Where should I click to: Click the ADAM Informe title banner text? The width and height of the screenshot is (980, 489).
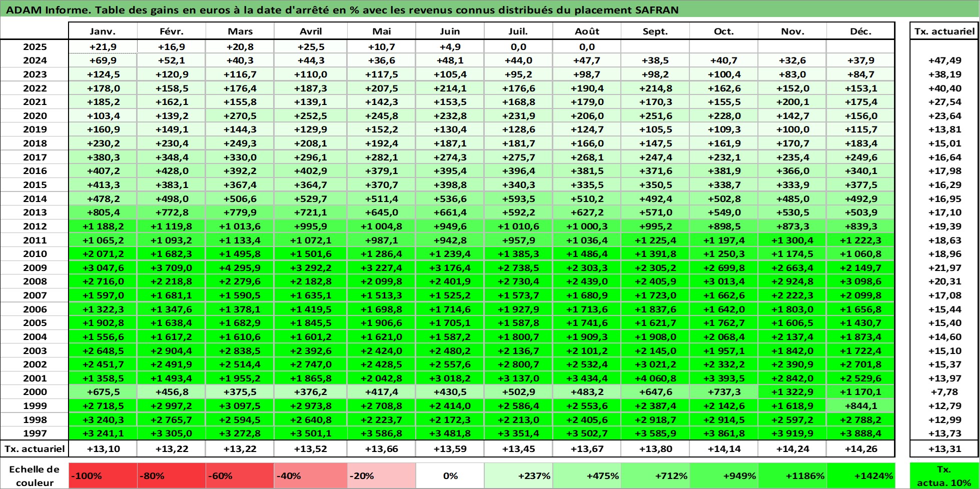pyautogui.click(x=342, y=10)
